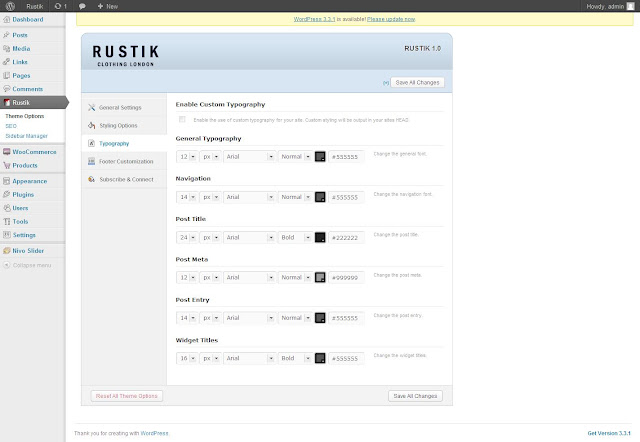
Task: Click Get Version 3.3.1 link
Action: pyautogui.click(x=609, y=433)
